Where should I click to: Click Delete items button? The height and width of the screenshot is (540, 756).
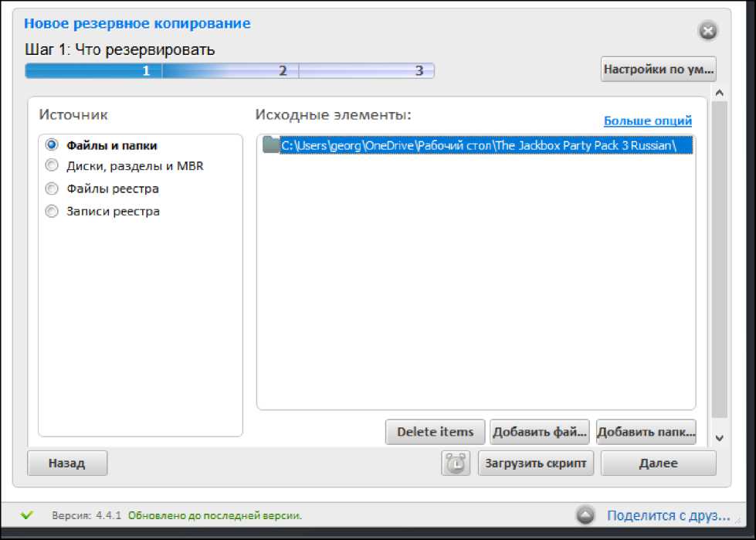point(435,432)
